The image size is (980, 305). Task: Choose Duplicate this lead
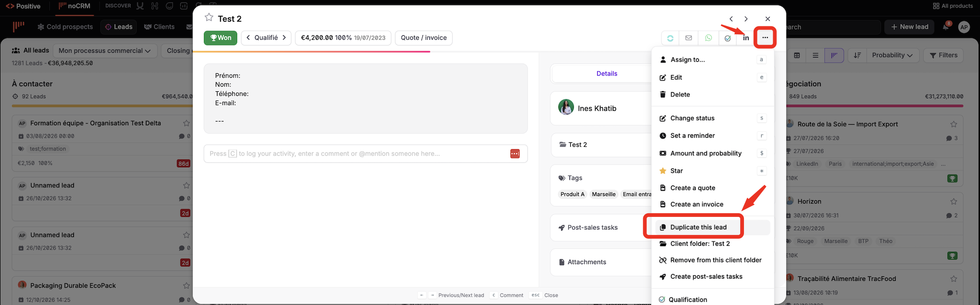(712, 227)
